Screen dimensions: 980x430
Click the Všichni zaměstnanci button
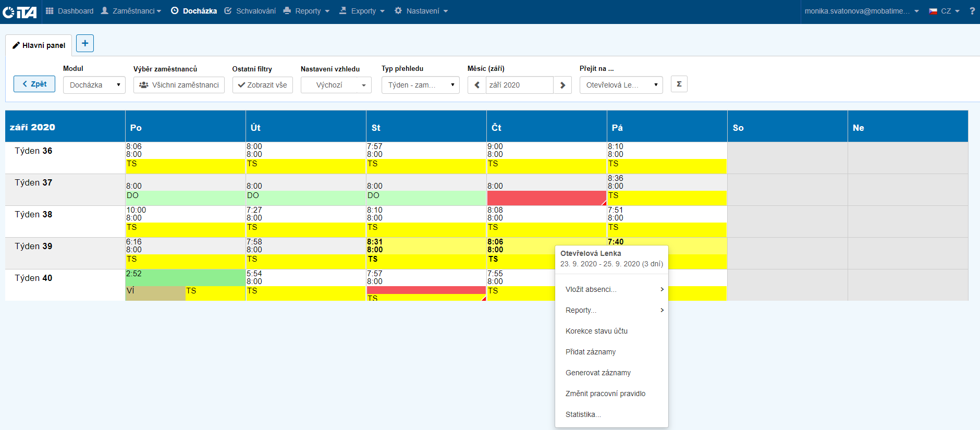pos(179,85)
